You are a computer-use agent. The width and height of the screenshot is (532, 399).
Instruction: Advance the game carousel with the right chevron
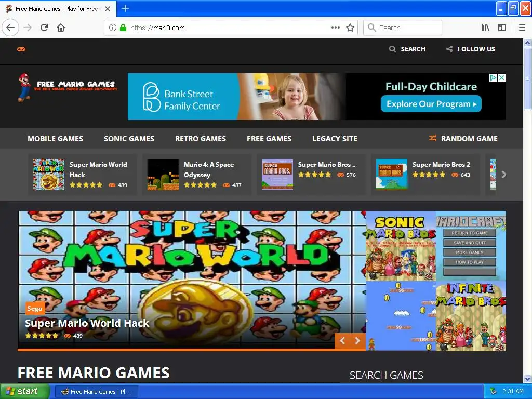point(504,175)
